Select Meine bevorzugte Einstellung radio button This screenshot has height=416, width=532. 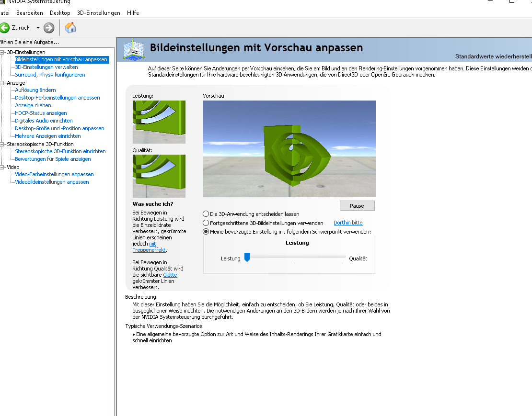206,232
